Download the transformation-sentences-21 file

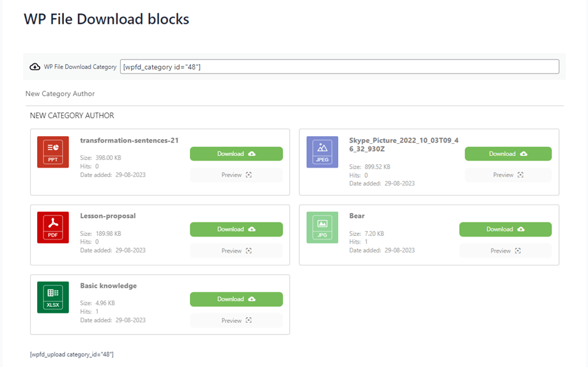(x=236, y=154)
